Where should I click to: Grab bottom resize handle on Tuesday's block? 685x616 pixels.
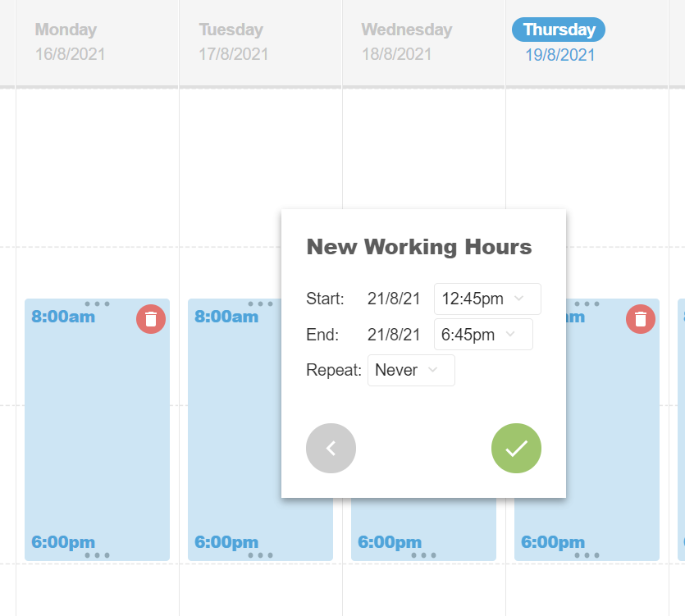(260, 555)
